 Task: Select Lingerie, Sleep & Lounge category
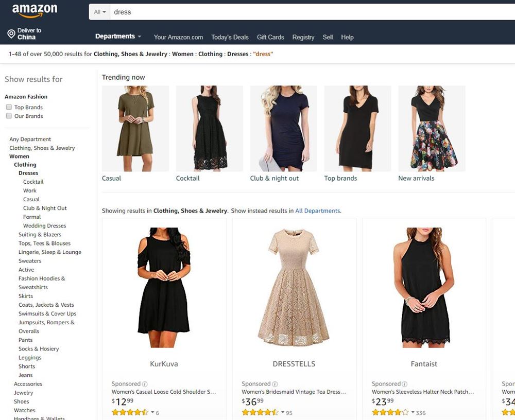tap(49, 252)
